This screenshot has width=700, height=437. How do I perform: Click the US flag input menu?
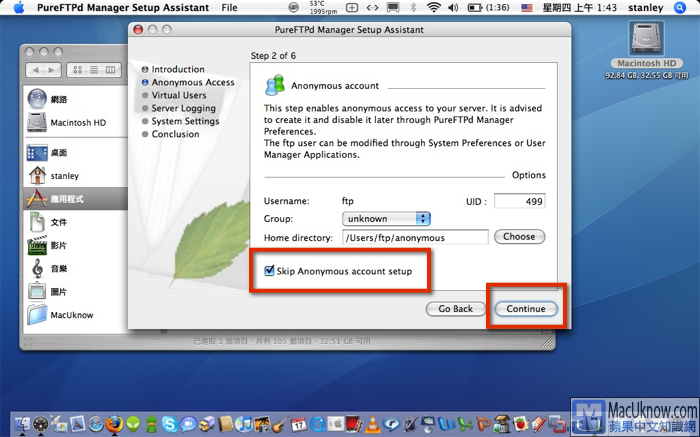(x=527, y=8)
